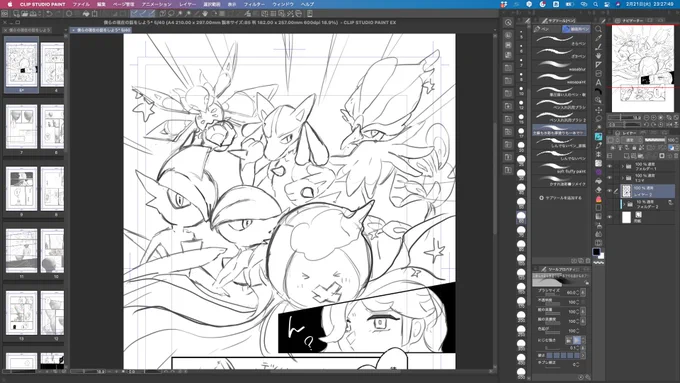Viewport: 680px width, 383px height.
Task: Select the Hand move tool in tool palette
Action: (x=598, y=56)
